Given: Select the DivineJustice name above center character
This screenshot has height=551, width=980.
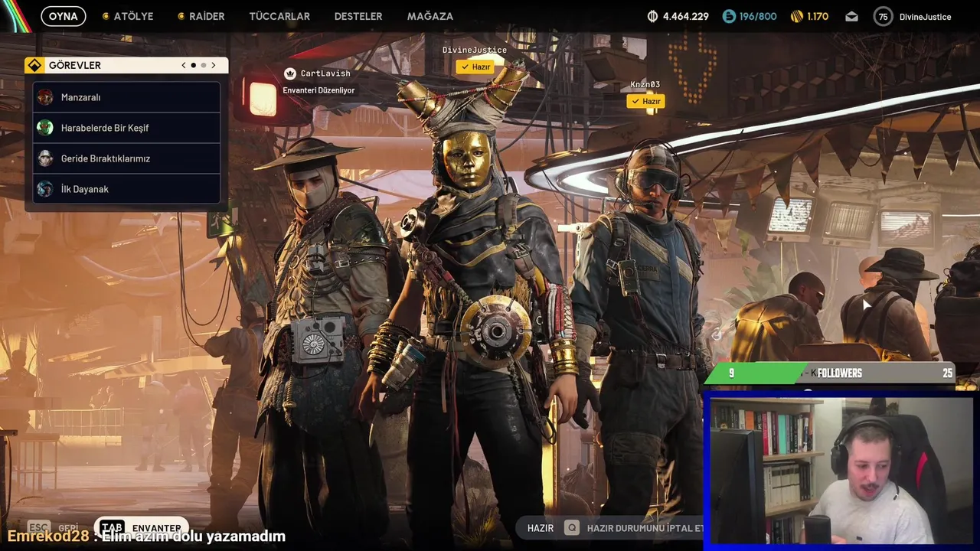Looking at the screenshot, I should click(475, 50).
